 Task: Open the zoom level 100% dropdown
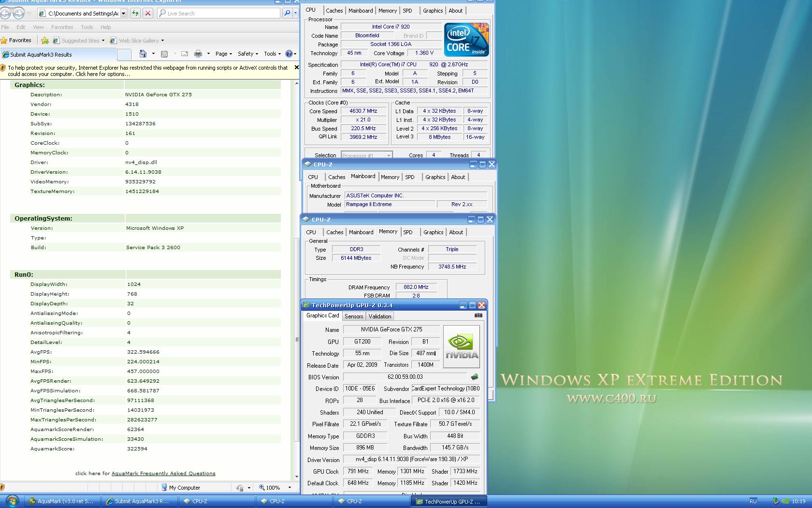(290, 488)
